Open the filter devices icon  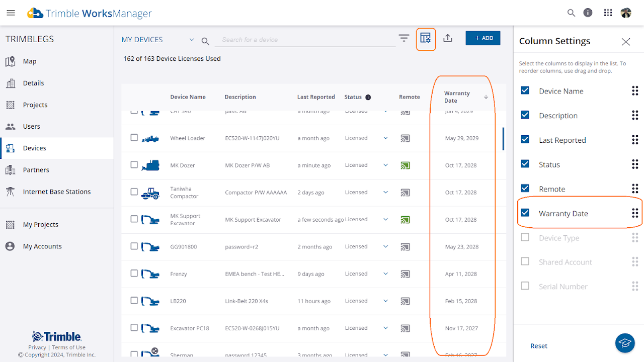coord(404,38)
